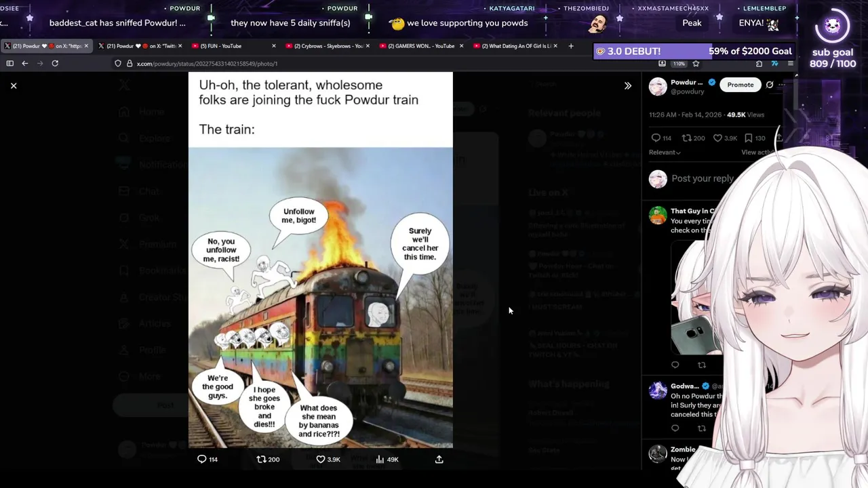Click the teal extension icon in toolbar

[x=775, y=64]
